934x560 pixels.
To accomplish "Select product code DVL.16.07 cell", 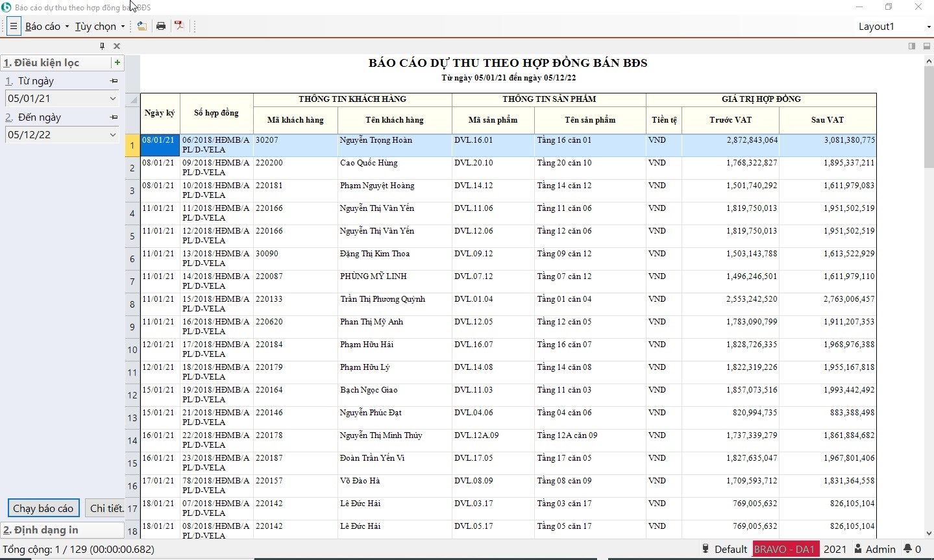I will tap(493, 350).
